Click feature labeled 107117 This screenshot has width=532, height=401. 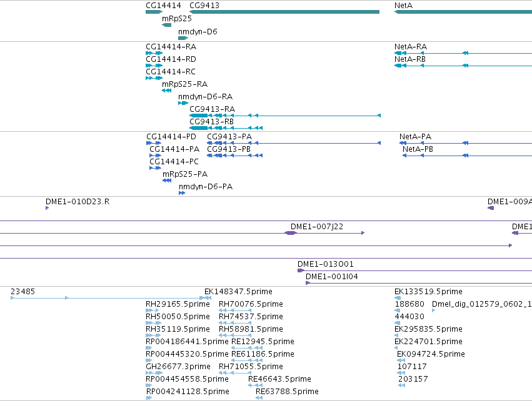pyautogui.click(x=401, y=373)
